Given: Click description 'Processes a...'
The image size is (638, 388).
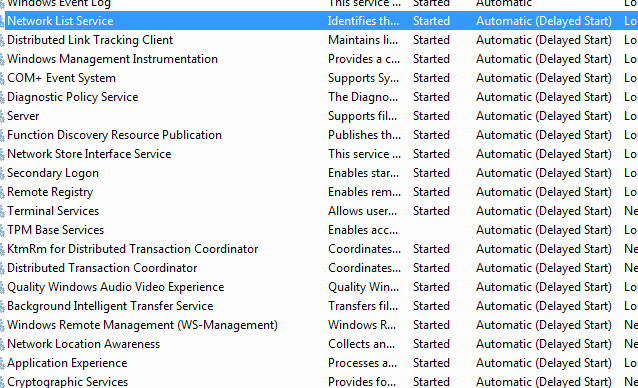Looking at the screenshot, I should (x=362, y=363).
